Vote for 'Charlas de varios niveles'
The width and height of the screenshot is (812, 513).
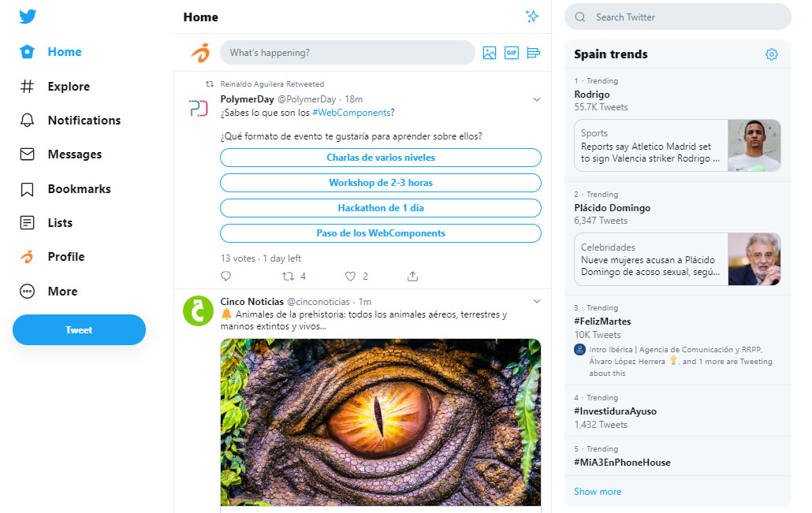click(380, 157)
